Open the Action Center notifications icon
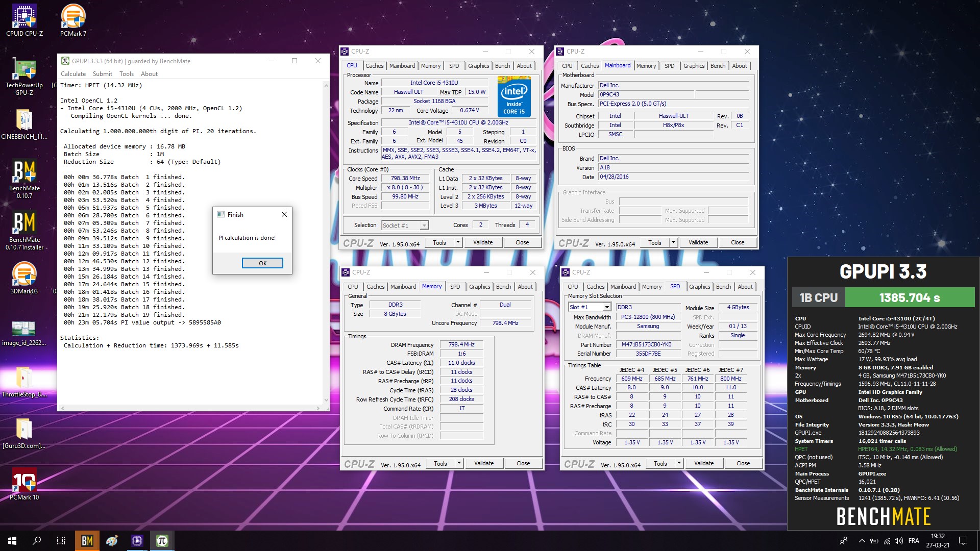This screenshot has width=980, height=551. 963,541
